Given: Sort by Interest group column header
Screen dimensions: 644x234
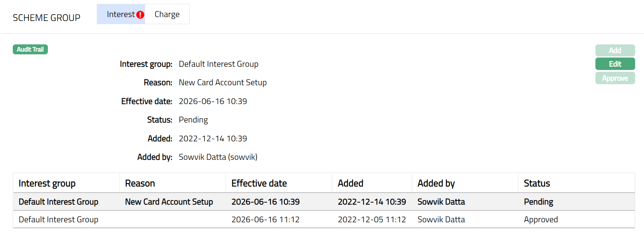Looking at the screenshot, I should (x=47, y=183).
